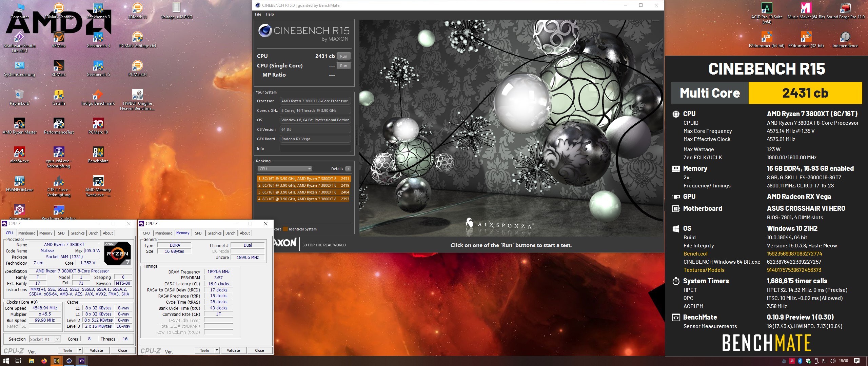868x366 pixels.
Task: Switch to CPU-Z in the taskbar
Action: click(x=81, y=361)
